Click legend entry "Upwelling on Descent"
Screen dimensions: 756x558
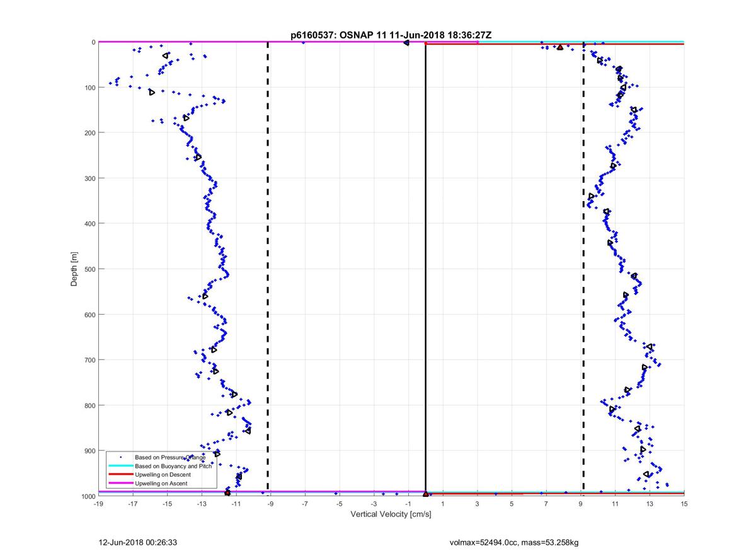(x=164, y=474)
